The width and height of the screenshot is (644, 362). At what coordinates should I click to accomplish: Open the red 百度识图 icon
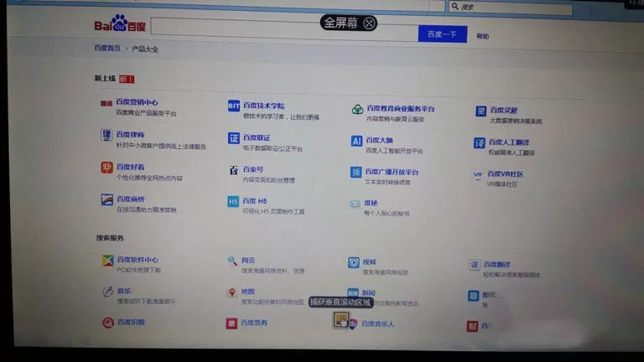pos(108,323)
